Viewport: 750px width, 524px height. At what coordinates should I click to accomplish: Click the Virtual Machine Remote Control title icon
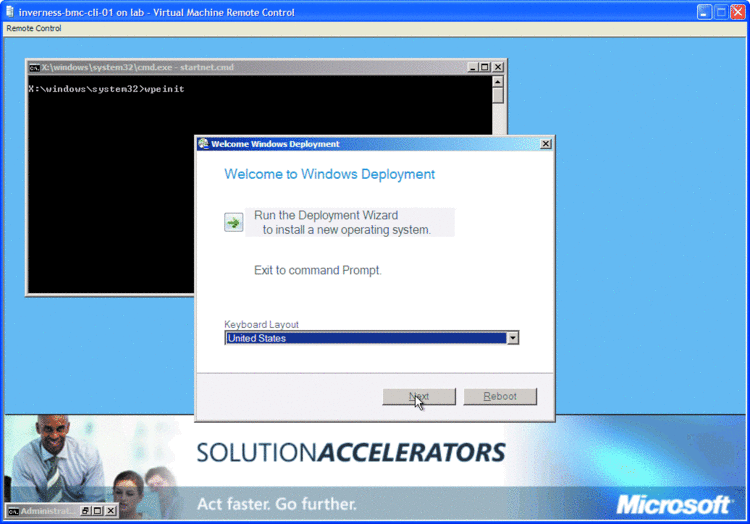pos(10,12)
